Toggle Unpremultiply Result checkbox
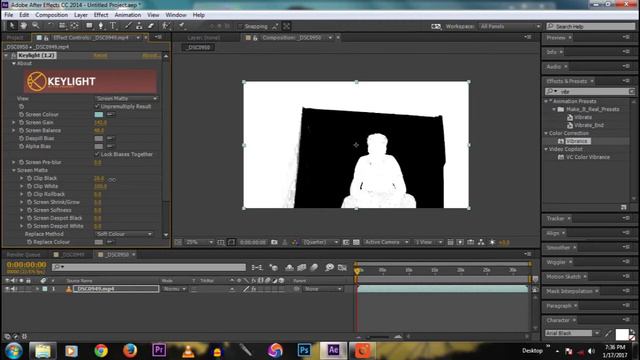The width and height of the screenshot is (640, 360). click(97, 107)
